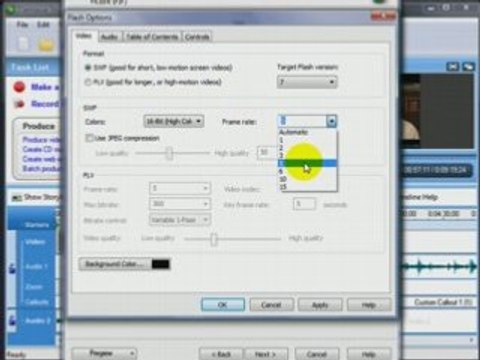The width and height of the screenshot is (480, 360).
Task: Click the JPEG quality slider handle
Action: click(170, 153)
